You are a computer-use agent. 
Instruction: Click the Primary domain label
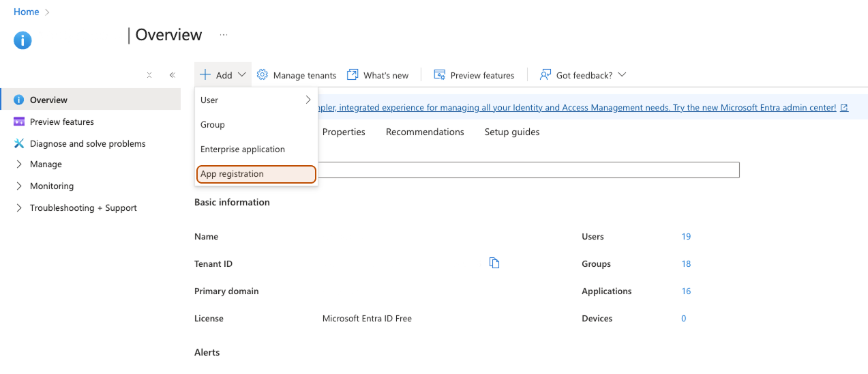[226, 291]
